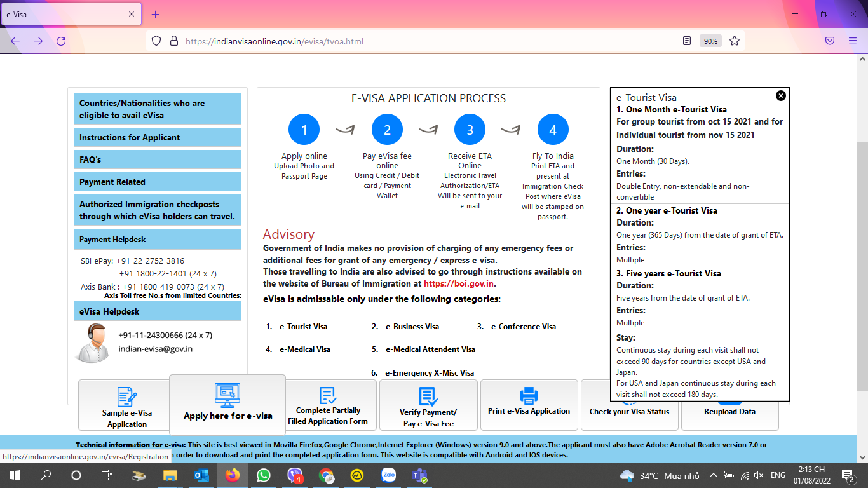Click the weather 34°C widget
Screen dimensions: 868x488
point(660,475)
